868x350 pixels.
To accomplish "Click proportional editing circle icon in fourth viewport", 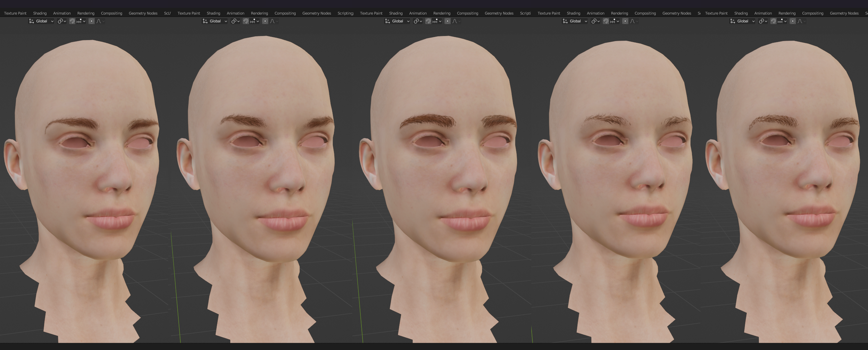I will [625, 21].
